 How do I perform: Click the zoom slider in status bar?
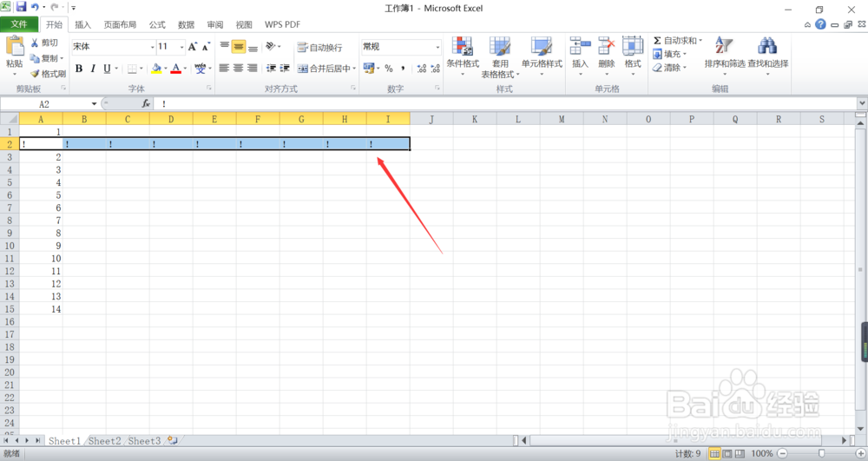(x=821, y=453)
